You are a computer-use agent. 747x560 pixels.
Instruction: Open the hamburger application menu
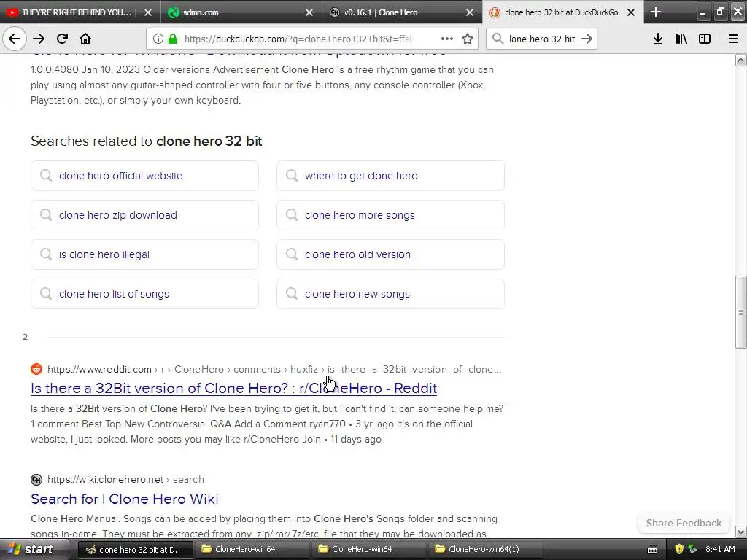pyautogui.click(x=732, y=39)
